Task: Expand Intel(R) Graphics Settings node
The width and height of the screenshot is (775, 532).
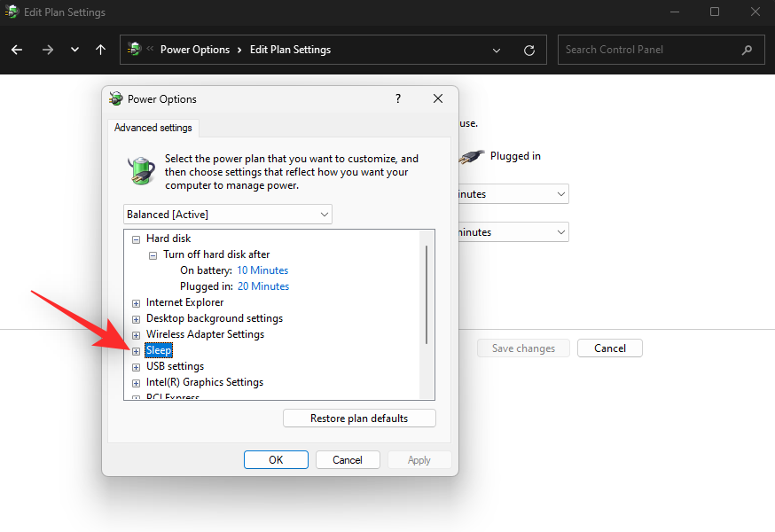Action: 136,383
